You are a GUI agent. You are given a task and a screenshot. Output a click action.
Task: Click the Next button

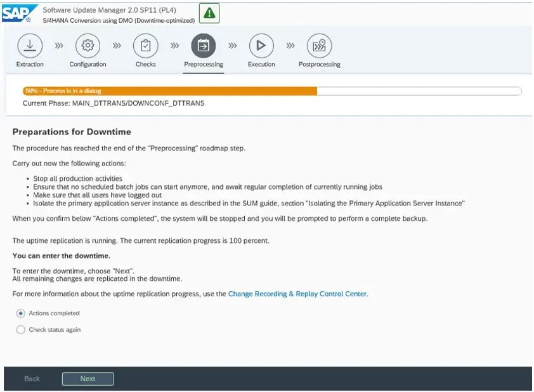pyautogui.click(x=88, y=379)
